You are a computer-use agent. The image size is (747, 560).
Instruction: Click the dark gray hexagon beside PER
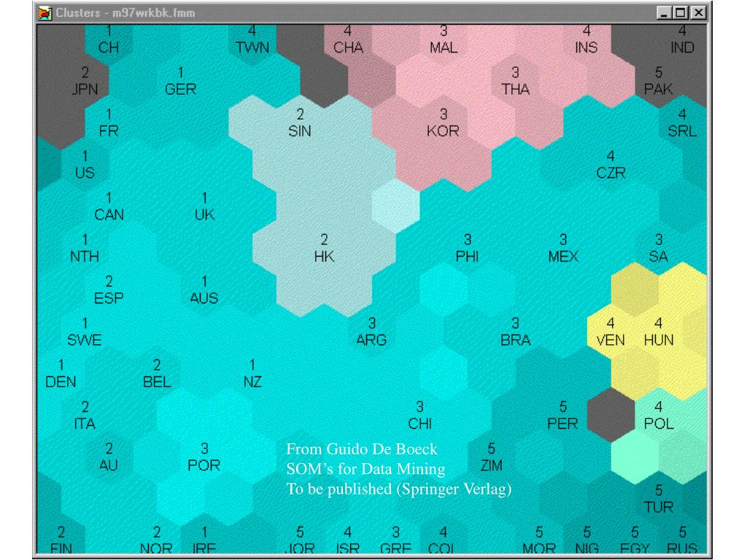click(611, 415)
